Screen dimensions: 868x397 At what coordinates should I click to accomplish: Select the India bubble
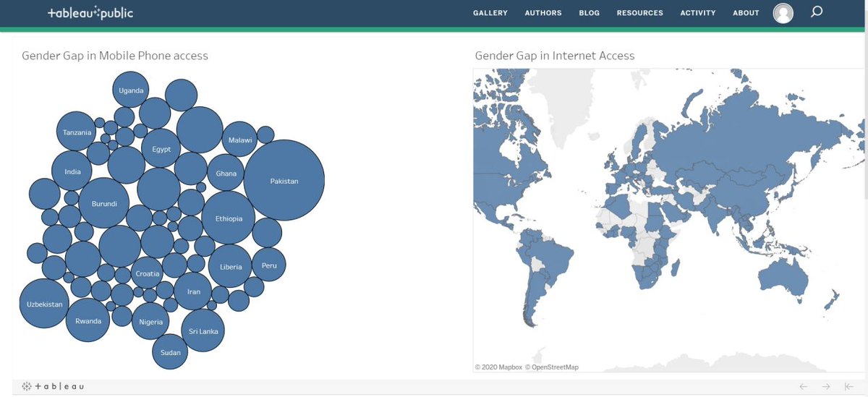coord(72,171)
